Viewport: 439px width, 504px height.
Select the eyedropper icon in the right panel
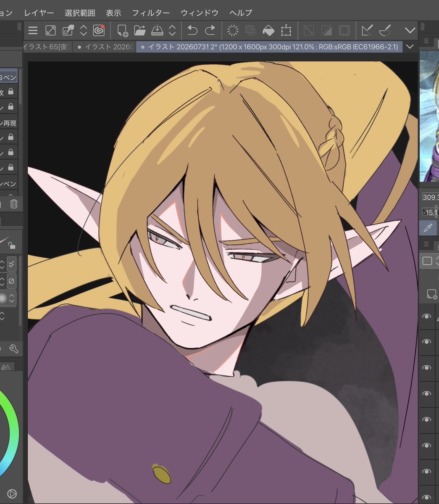coord(428,228)
